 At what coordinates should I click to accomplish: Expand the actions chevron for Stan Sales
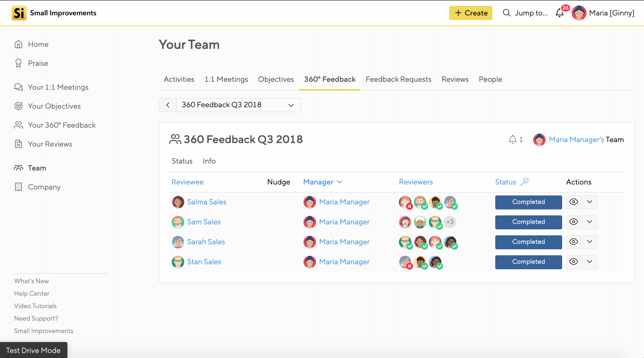point(590,262)
